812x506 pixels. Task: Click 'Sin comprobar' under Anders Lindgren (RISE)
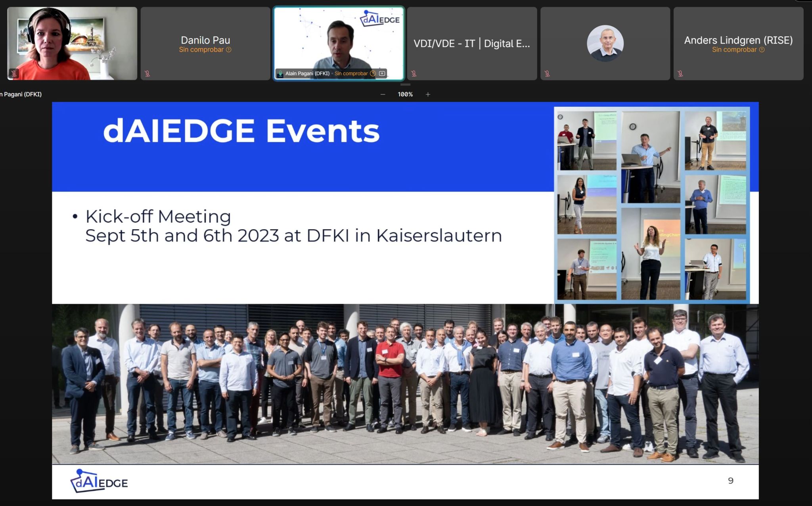(734, 50)
